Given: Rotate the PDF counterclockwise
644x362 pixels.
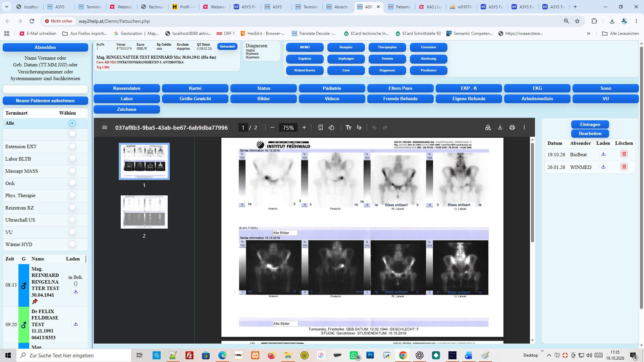Looking at the screenshot, I should pos(331,127).
